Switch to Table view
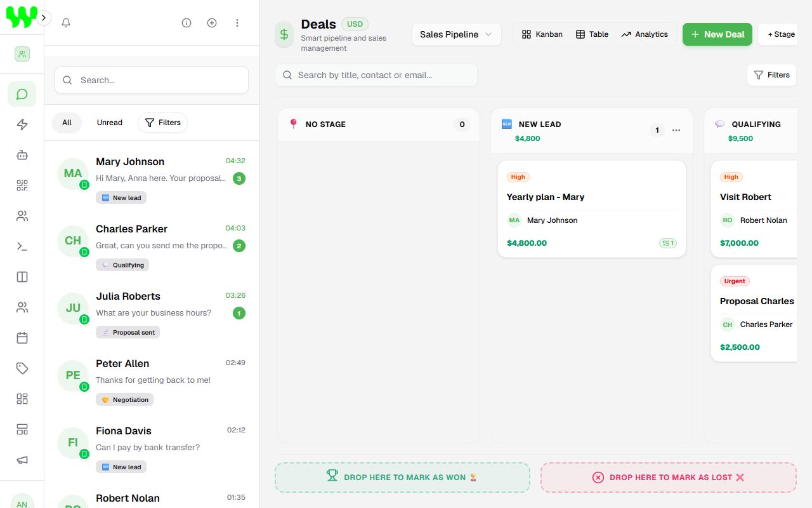Screen dimensions: 812x508 (592, 34)
